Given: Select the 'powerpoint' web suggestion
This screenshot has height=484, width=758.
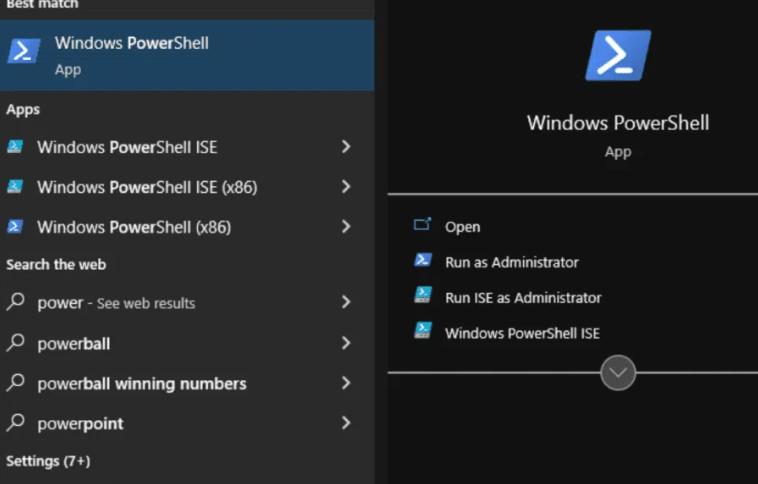Looking at the screenshot, I should [x=187, y=424].
